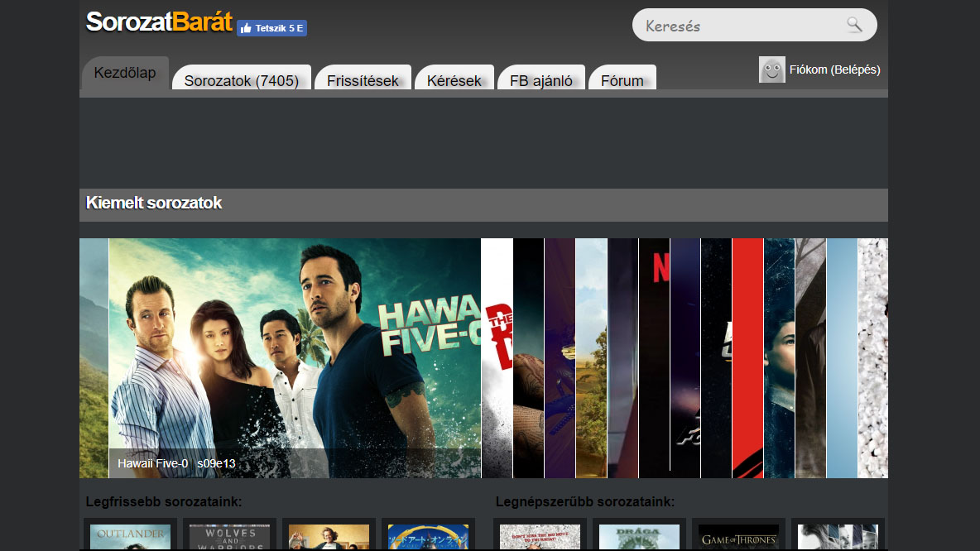Open the Frissítések tab
This screenshot has width=980, height=551.
point(363,78)
